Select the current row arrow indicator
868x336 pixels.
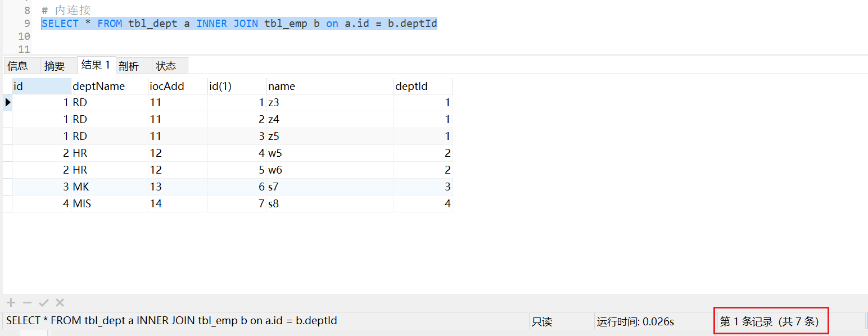7,102
